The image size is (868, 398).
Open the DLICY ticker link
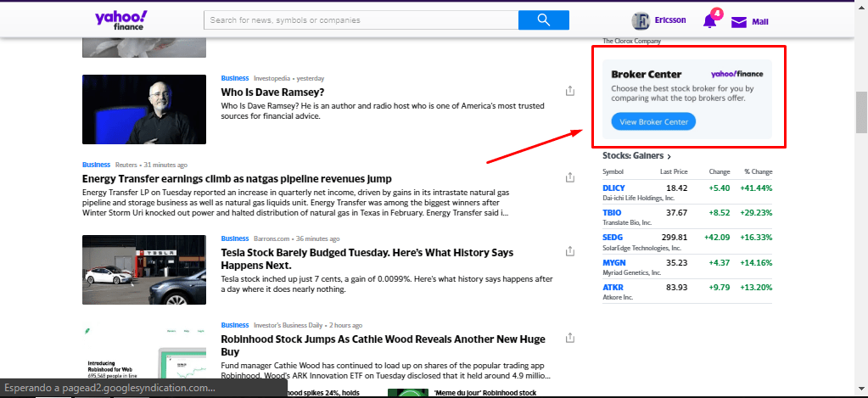[x=613, y=188]
